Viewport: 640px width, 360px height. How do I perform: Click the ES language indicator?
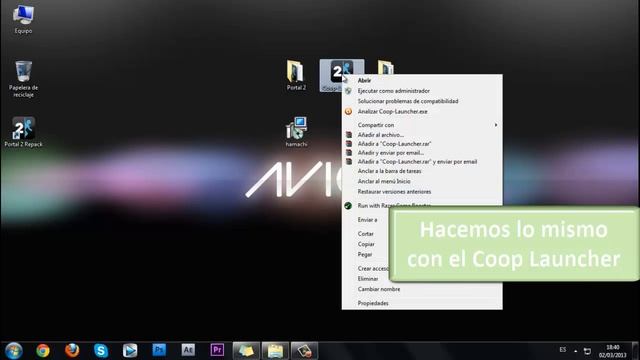pos(563,350)
